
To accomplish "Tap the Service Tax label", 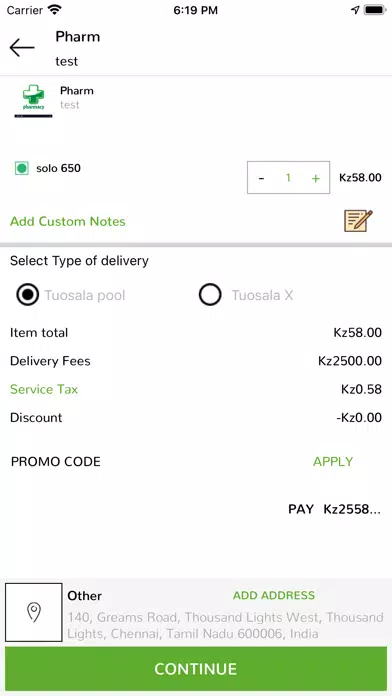I will tap(44, 389).
